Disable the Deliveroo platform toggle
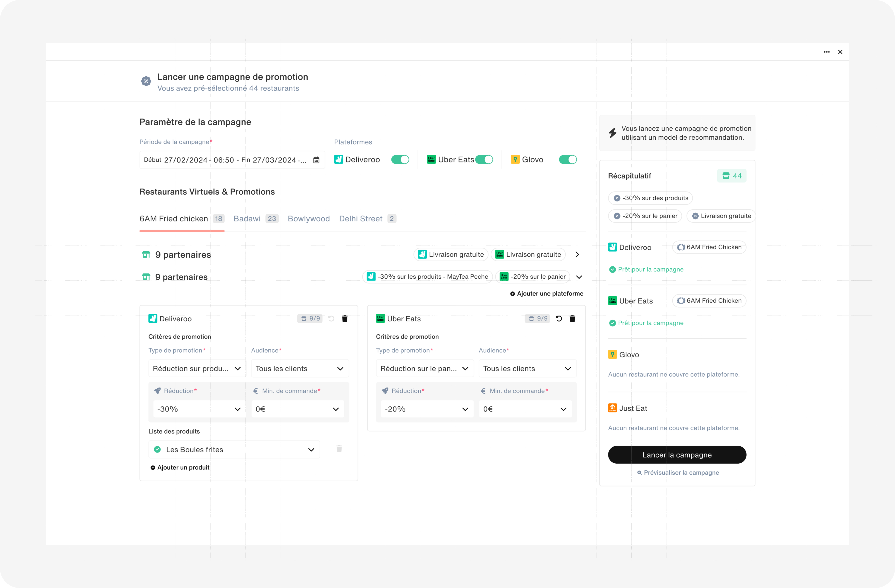This screenshot has width=895, height=588. coord(400,160)
